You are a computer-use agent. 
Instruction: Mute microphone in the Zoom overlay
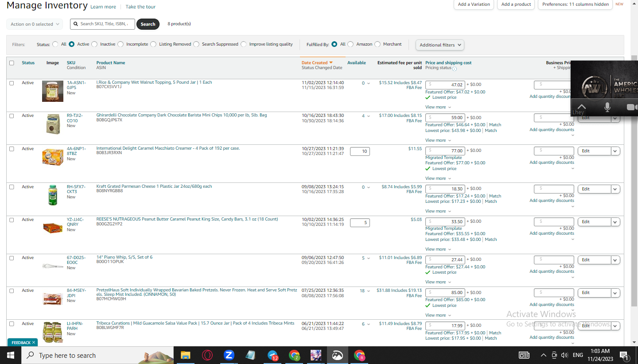click(x=607, y=107)
